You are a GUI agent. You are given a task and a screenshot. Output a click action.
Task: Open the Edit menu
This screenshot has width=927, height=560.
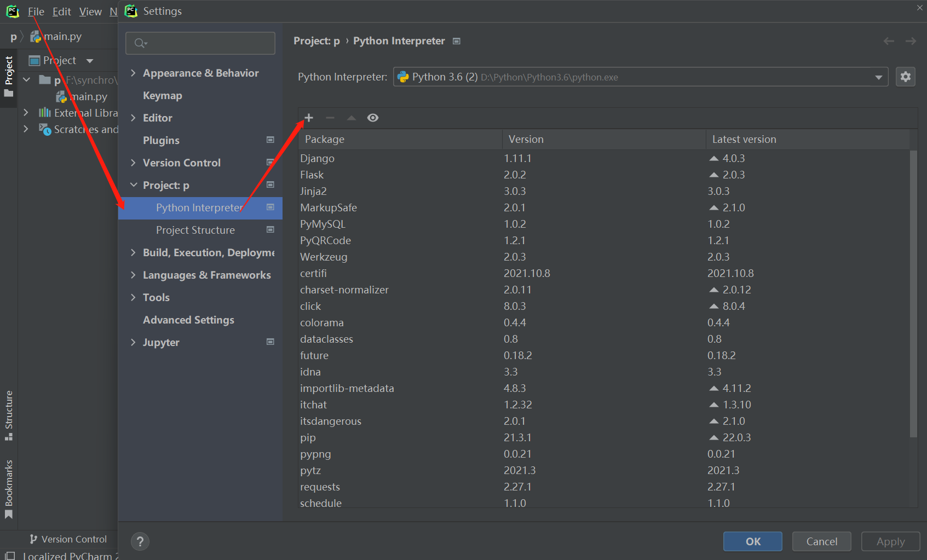(x=62, y=11)
